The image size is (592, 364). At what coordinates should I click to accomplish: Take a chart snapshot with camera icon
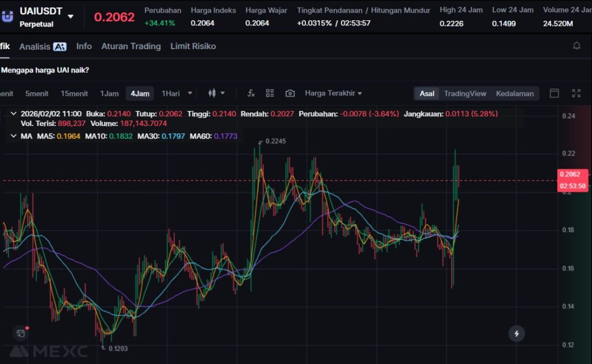(290, 93)
